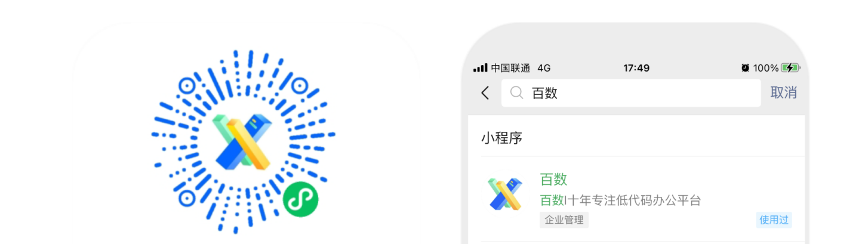This screenshot has height=244, width=868.
Task: Select the green 百数 result title
Action: [553, 179]
